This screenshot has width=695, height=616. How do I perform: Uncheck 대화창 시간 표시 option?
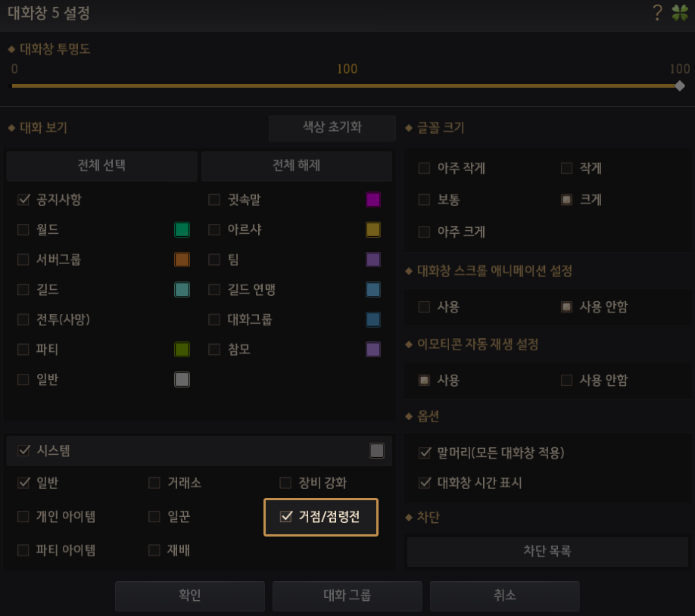pyautogui.click(x=425, y=483)
